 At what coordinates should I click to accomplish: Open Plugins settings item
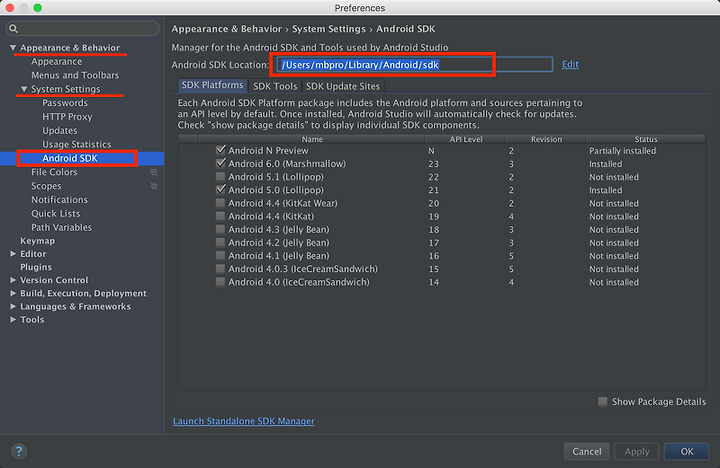click(x=36, y=267)
